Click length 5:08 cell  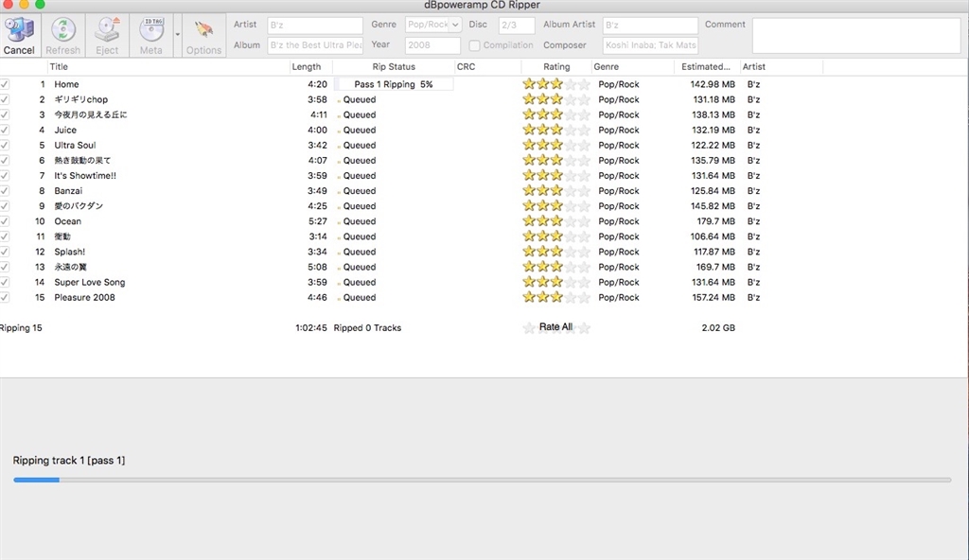tap(317, 267)
